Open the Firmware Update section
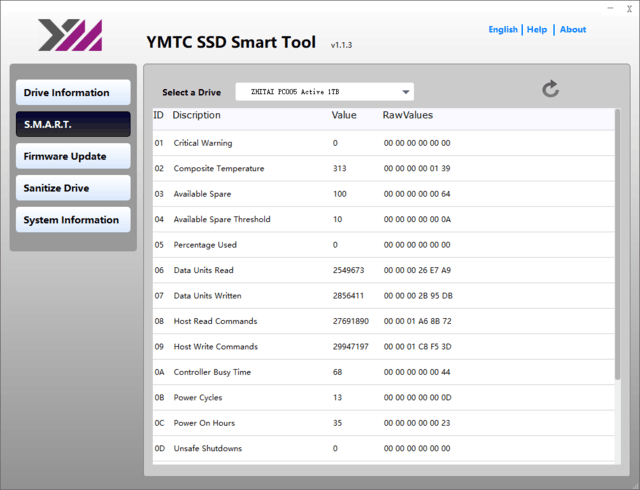 click(73, 156)
